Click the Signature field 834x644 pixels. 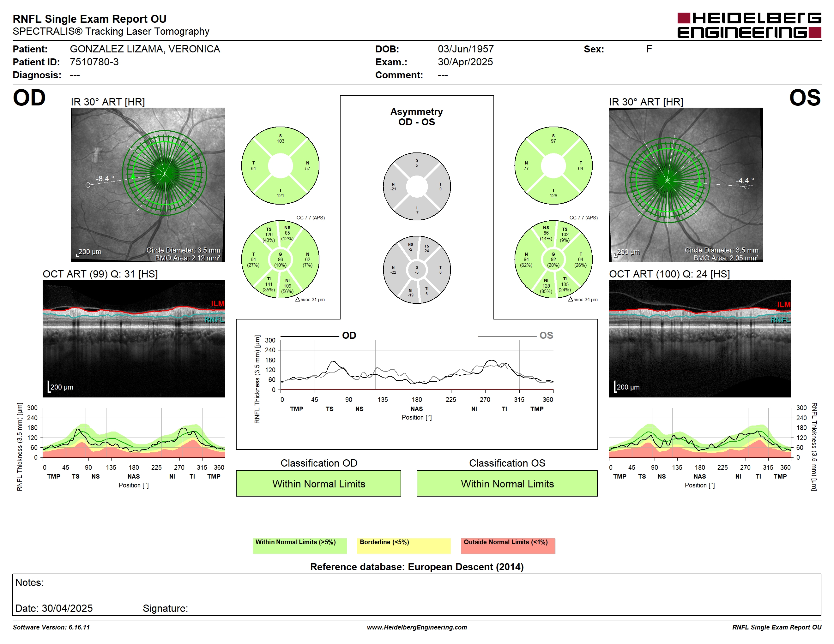point(165,608)
